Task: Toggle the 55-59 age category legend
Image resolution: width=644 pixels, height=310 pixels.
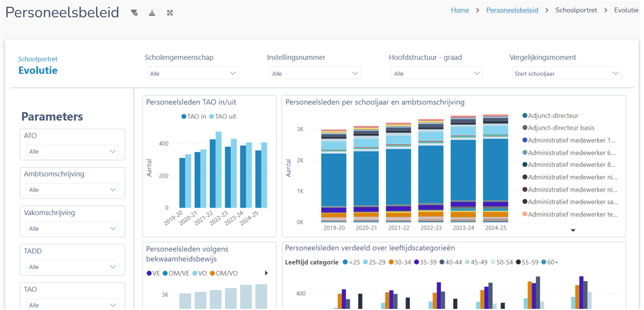Action: pos(519,262)
